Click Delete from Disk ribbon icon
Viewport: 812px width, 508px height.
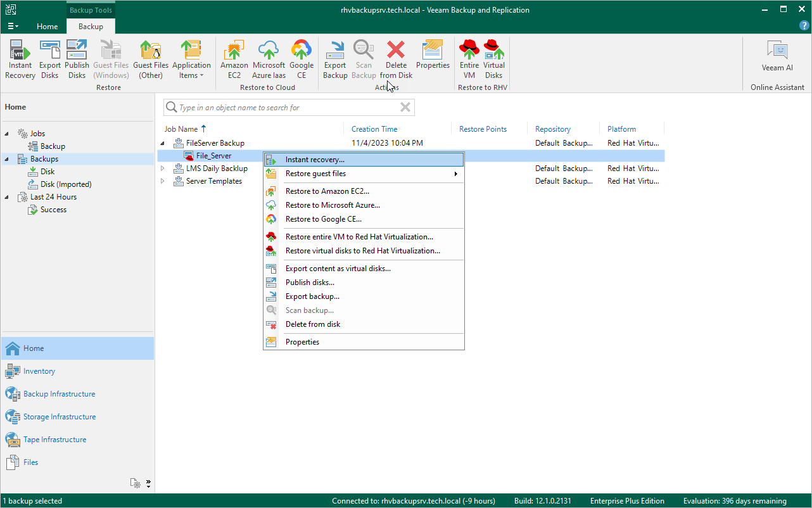tap(396, 60)
